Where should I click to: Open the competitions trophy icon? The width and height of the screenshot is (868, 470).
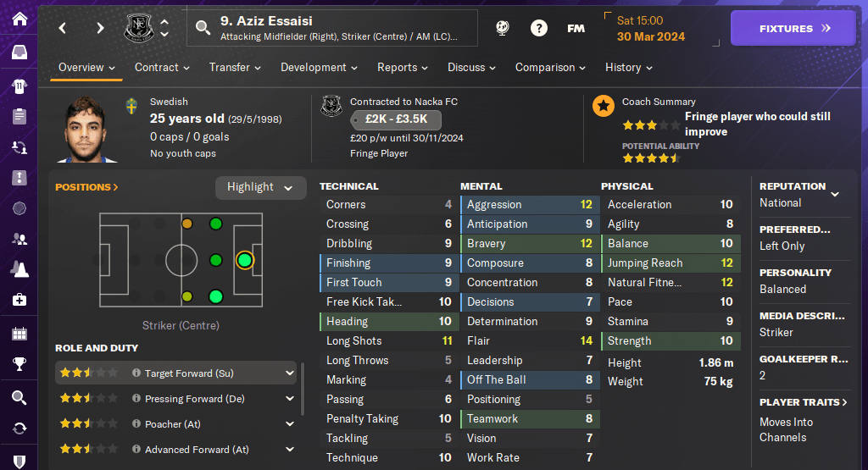19,364
